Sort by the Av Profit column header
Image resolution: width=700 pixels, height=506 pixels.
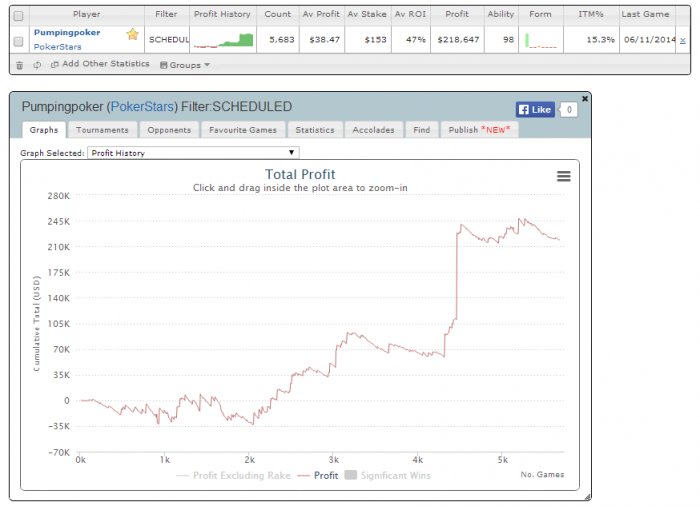coord(321,14)
